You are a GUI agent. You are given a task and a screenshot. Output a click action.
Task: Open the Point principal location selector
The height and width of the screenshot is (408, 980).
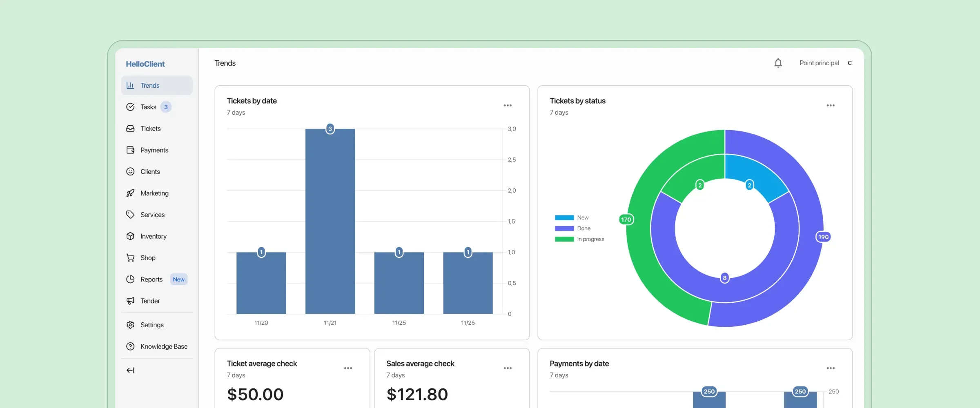[x=819, y=63]
